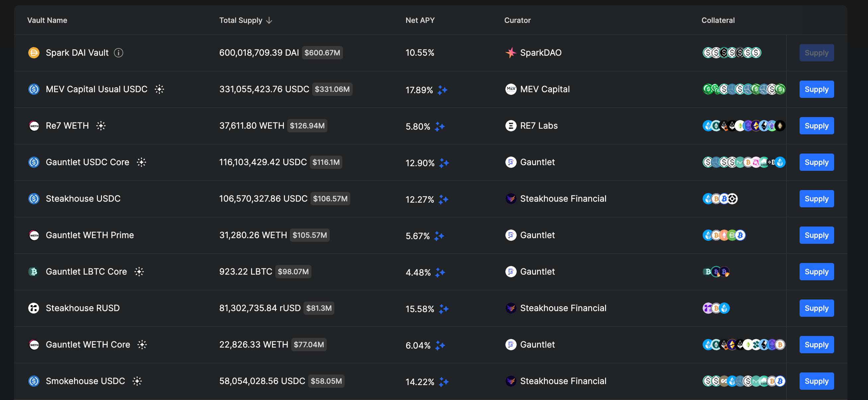Click the Vault Name column header
868x400 pixels.
pos(47,21)
